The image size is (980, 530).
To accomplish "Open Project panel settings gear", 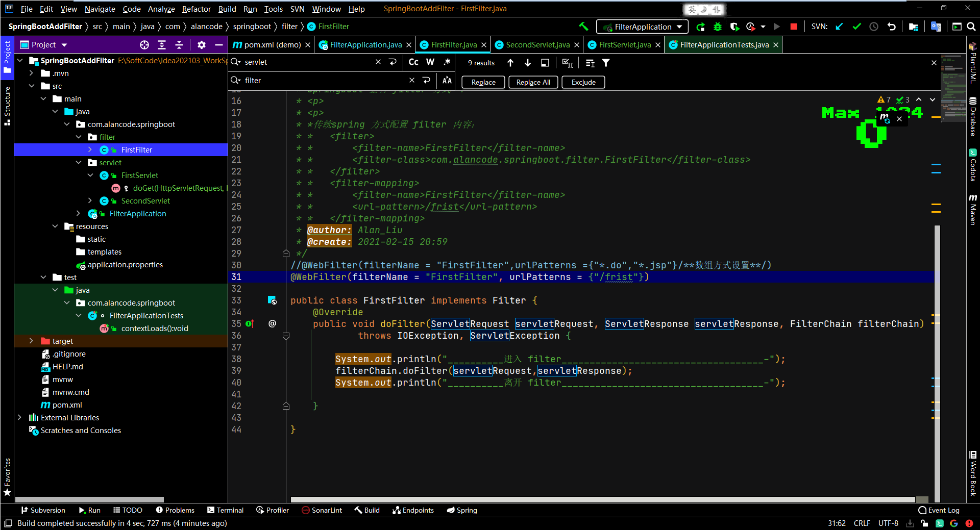I will point(202,45).
